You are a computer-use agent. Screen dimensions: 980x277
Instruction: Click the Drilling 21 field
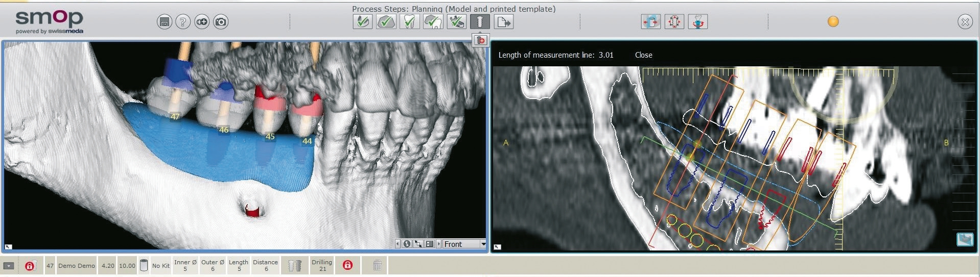(x=322, y=265)
